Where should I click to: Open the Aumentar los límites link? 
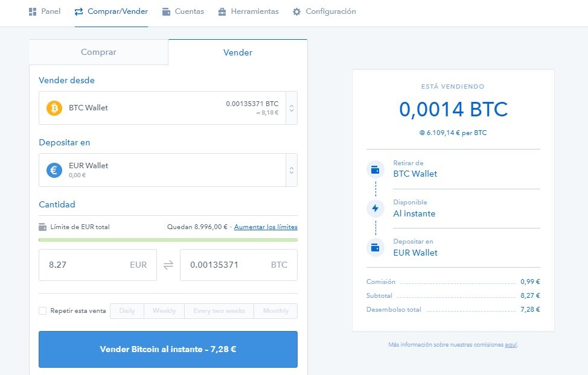point(266,227)
